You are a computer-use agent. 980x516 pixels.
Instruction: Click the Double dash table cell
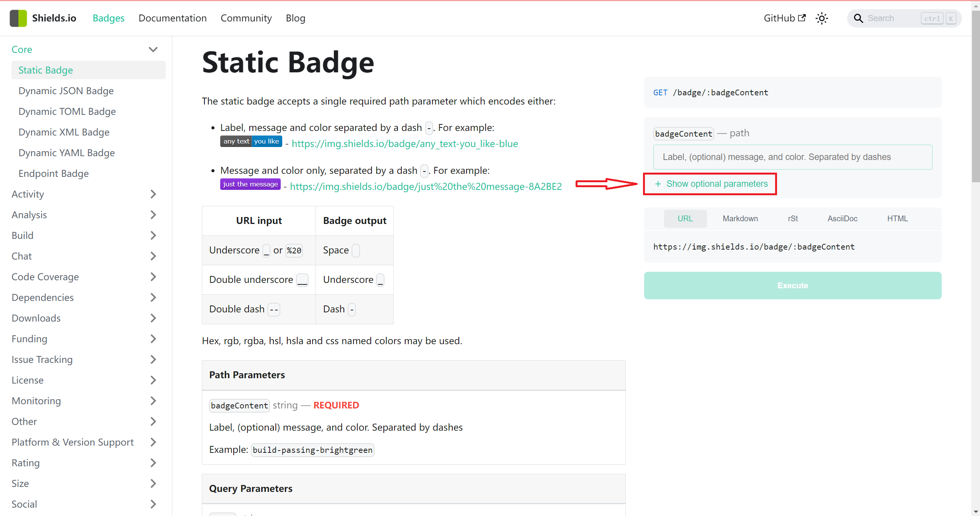[259, 309]
